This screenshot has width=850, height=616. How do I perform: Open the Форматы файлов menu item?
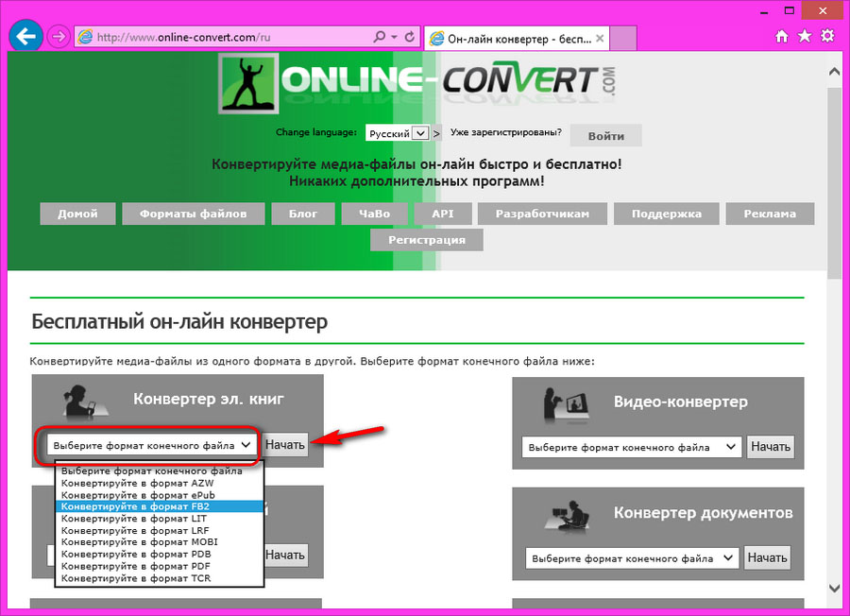pos(193,214)
